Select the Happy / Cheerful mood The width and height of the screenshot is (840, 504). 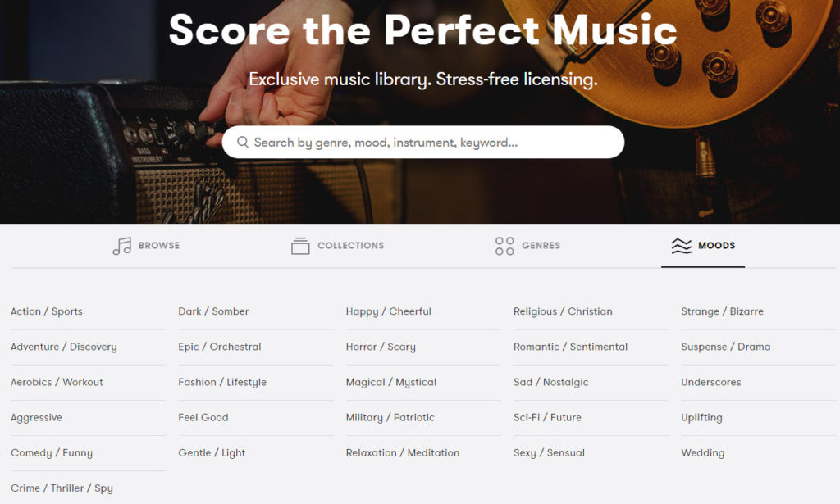[388, 311]
